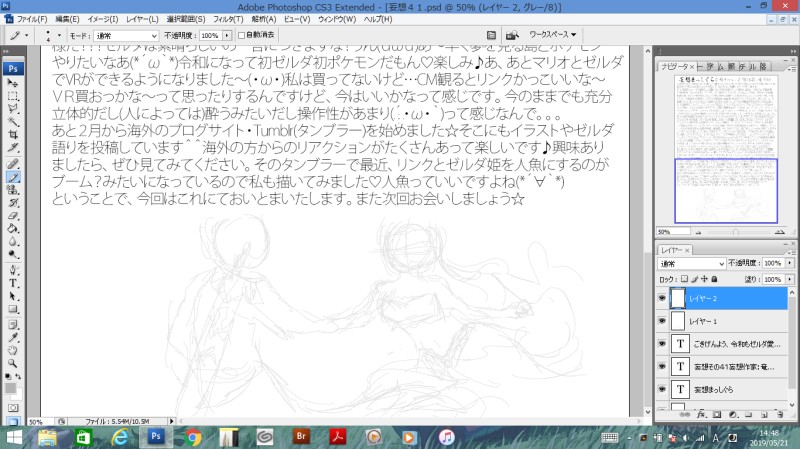
Task: Select the Magic Wand tool
Action: click(x=13, y=121)
